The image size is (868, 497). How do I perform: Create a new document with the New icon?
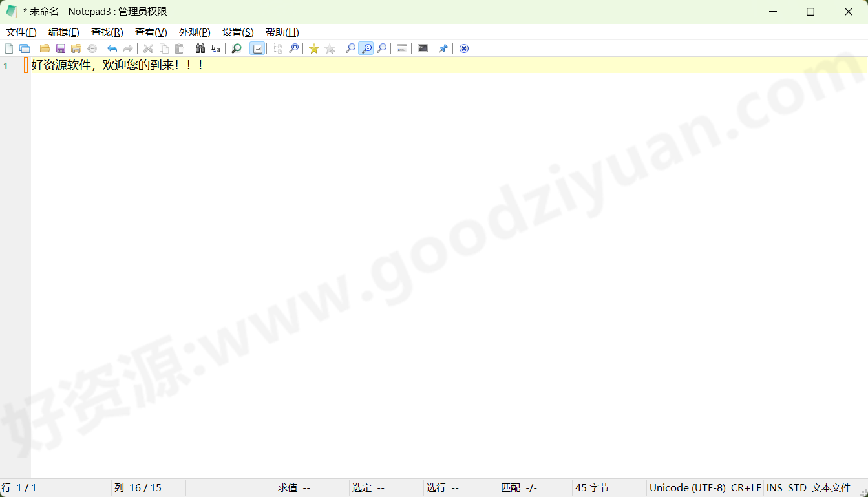9,48
